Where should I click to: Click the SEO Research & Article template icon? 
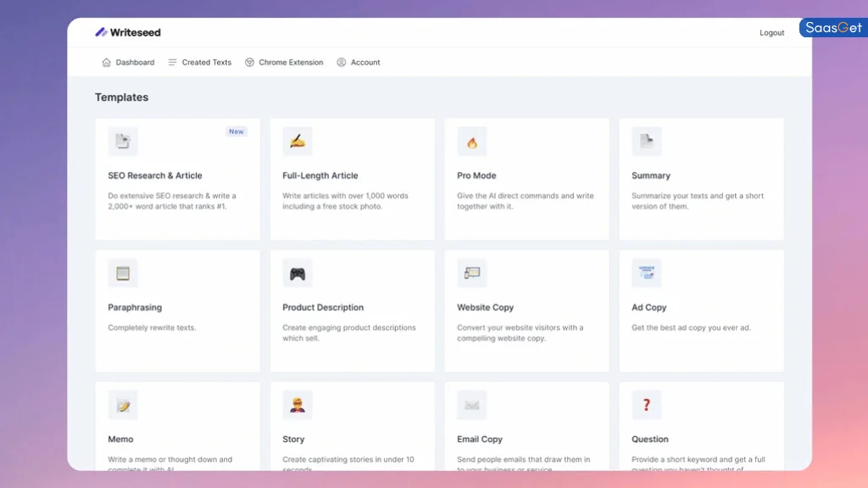click(122, 141)
